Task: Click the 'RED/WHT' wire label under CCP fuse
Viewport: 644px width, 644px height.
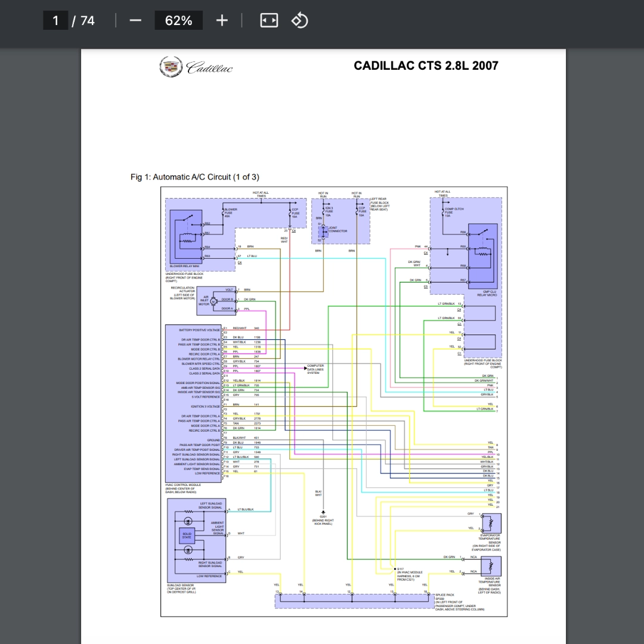Action: click(284, 240)
